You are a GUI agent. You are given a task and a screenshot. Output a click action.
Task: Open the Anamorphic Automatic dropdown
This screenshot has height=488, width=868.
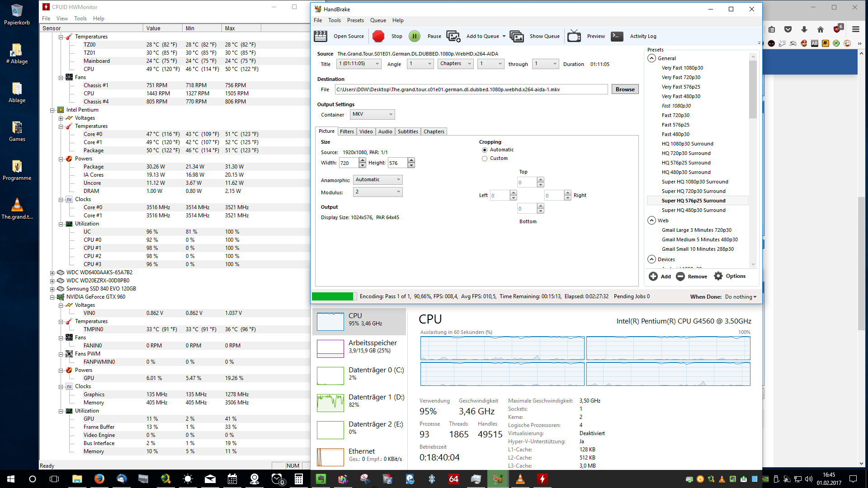pos(377,180)
